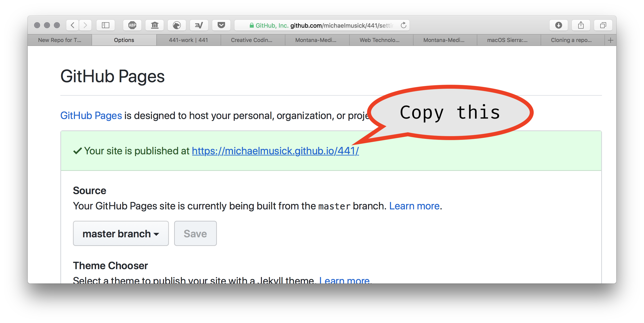Switch to the 441-work | 441 tab
Image resolution: width=644 pixels, height=323 pixels.
188,40
